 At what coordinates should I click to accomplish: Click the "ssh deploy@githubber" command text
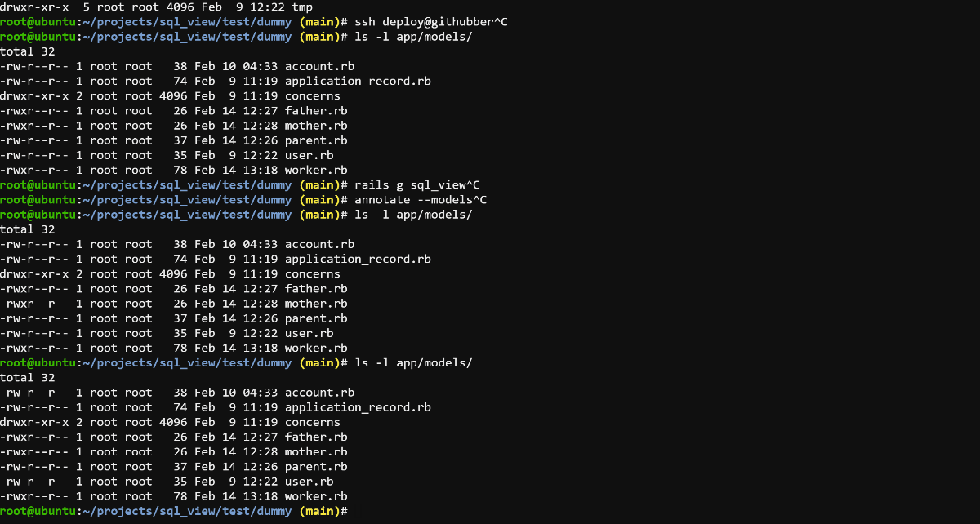(424, 22)
